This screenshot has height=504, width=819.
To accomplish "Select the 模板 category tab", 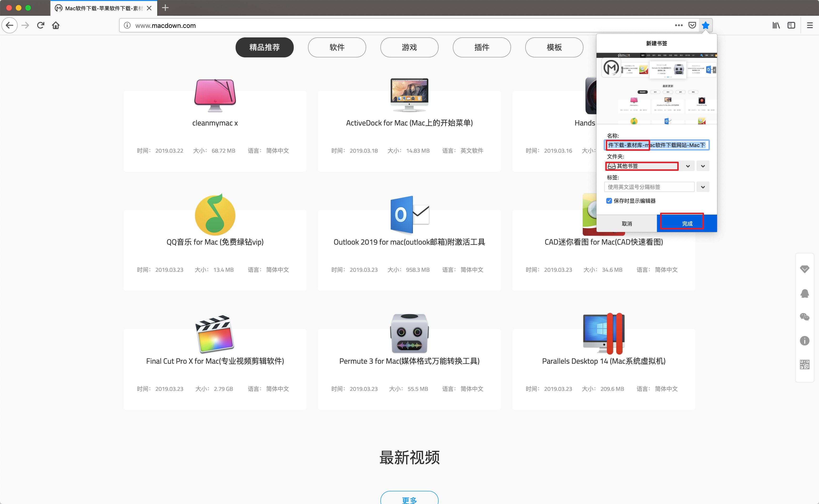I will (x=554, y=47).
